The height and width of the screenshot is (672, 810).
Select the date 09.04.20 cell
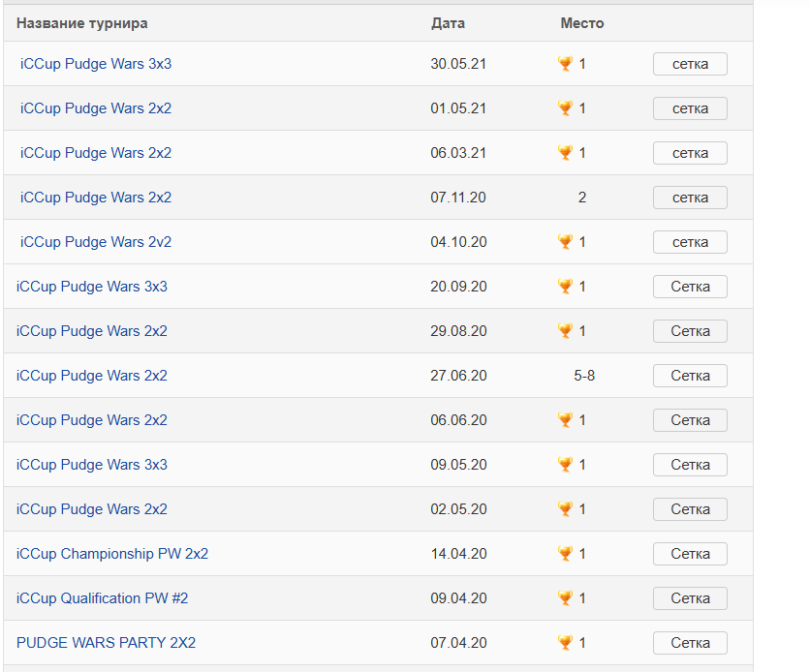pyautogui.click(x=458, y=598)
